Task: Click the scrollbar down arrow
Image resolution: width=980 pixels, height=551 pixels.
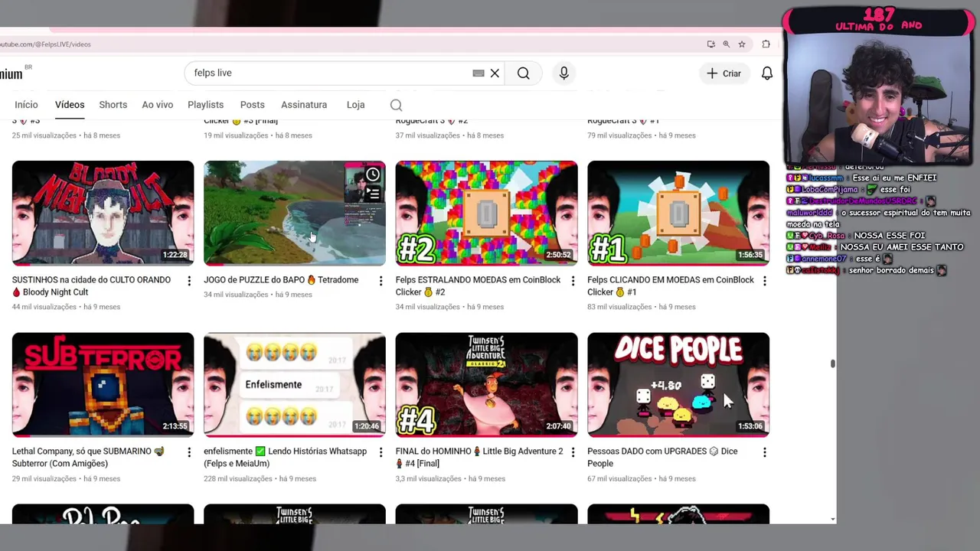Action: 832,519
